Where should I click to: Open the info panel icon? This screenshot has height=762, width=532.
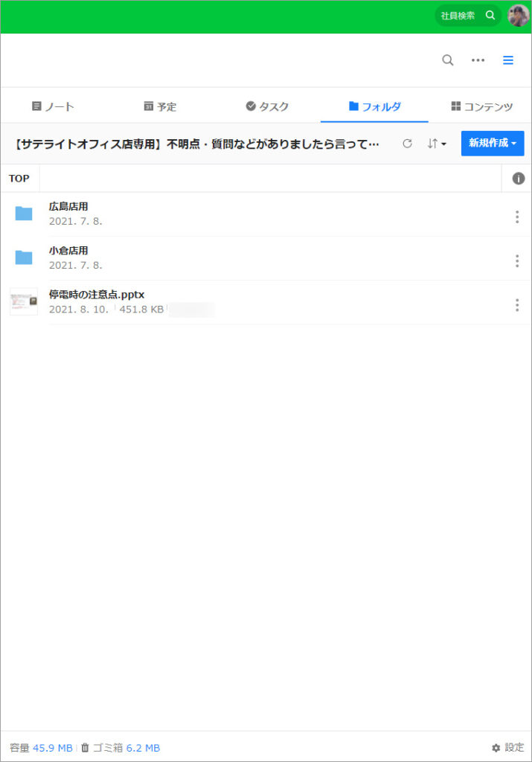tap(519, 179)
